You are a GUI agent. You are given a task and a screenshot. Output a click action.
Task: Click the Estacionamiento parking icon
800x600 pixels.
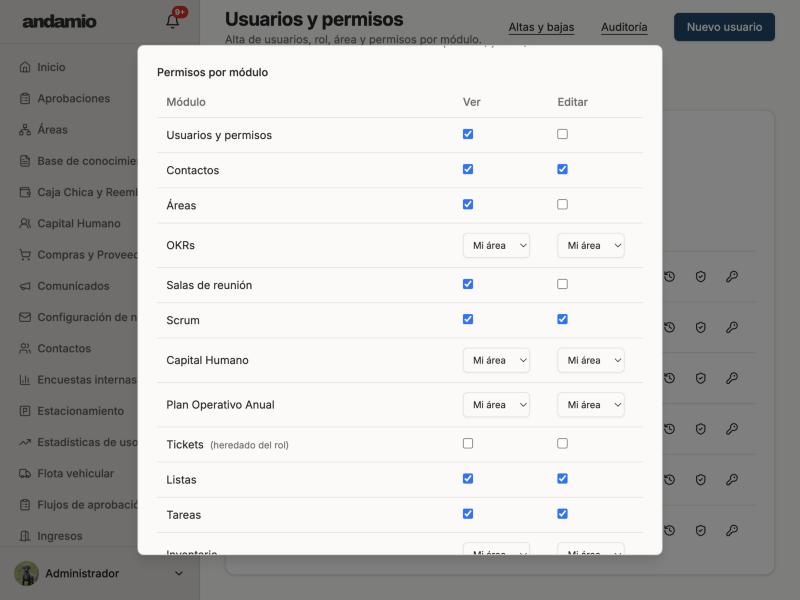click(x=24, y=411)
